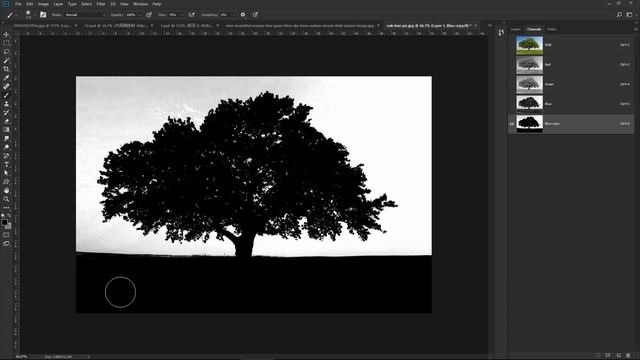Select the Move tool
The width and height of the screenshot is (640, 360).
6,35
